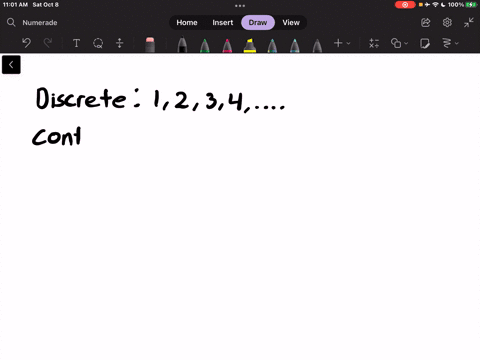This screenshot has width=480, height=360.
Task: Select the yellow highlighter
Action: 250,45
